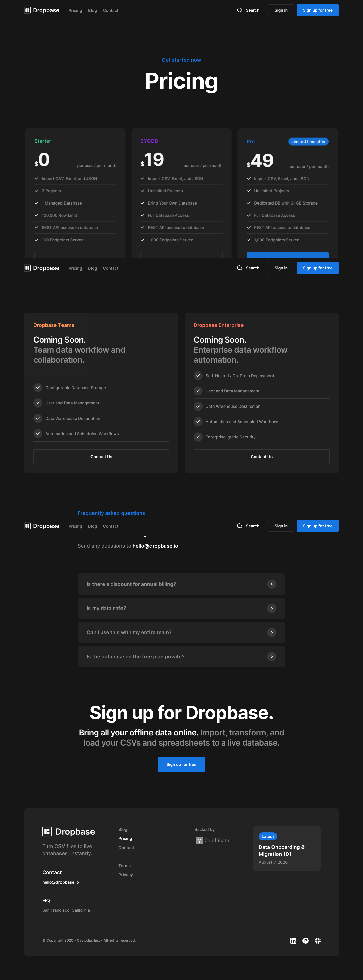Click the Pro plan title
The image size is (363, 980).
[x=251, y=142]
